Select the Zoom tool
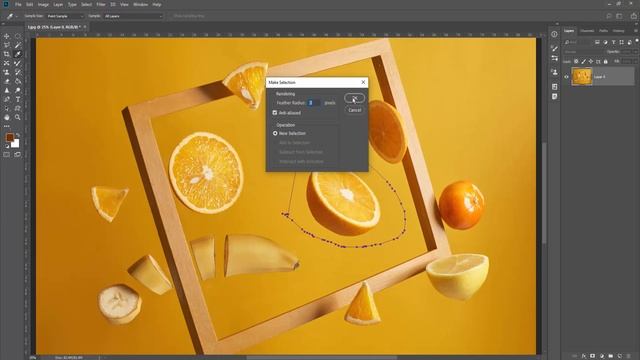 [18, 117]
